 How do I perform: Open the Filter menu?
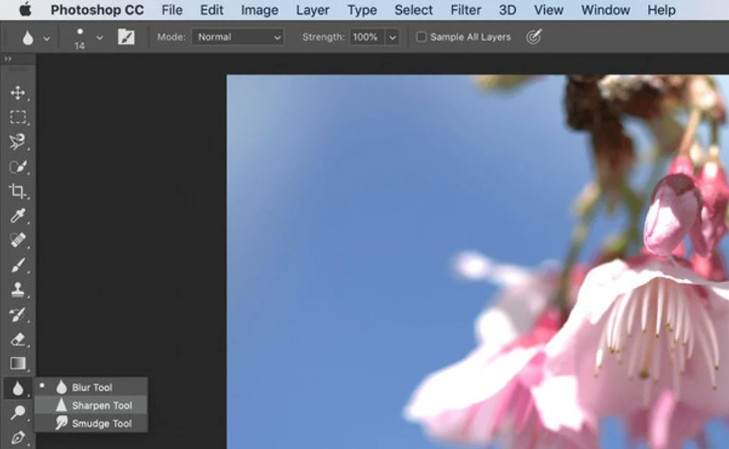(465, 10)
